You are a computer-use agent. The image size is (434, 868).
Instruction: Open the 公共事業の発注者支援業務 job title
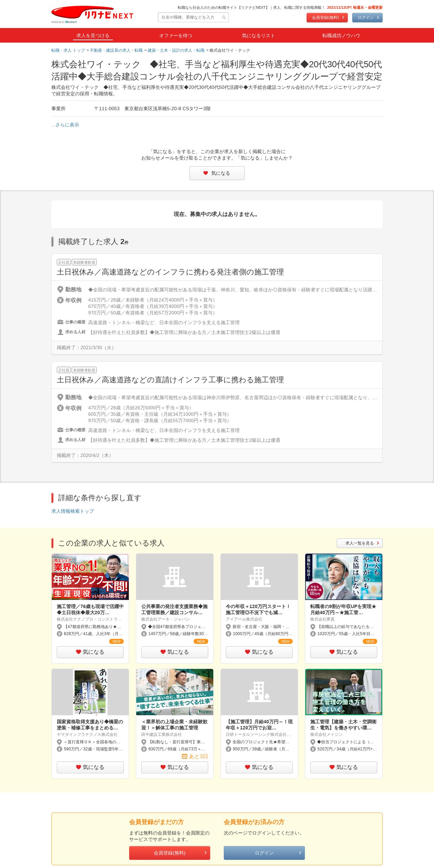(x=175, y=609)
